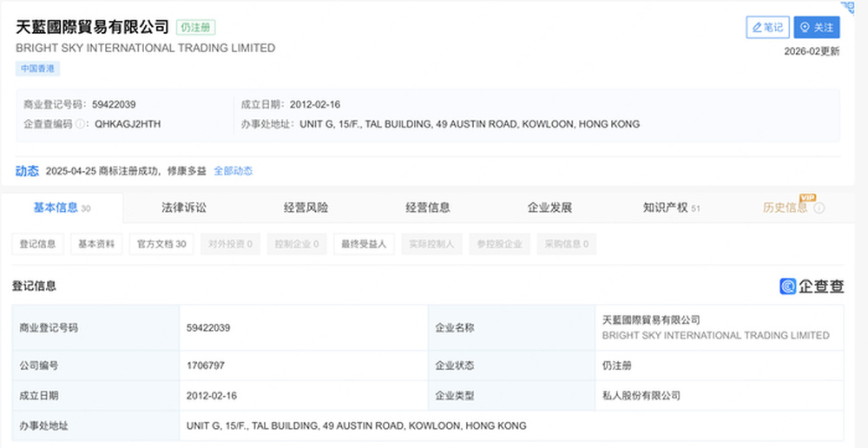Open the 经营信息 tab
The width and height of the screenshot is (868, 448).
pyautogui.click(x=428, y=208)
